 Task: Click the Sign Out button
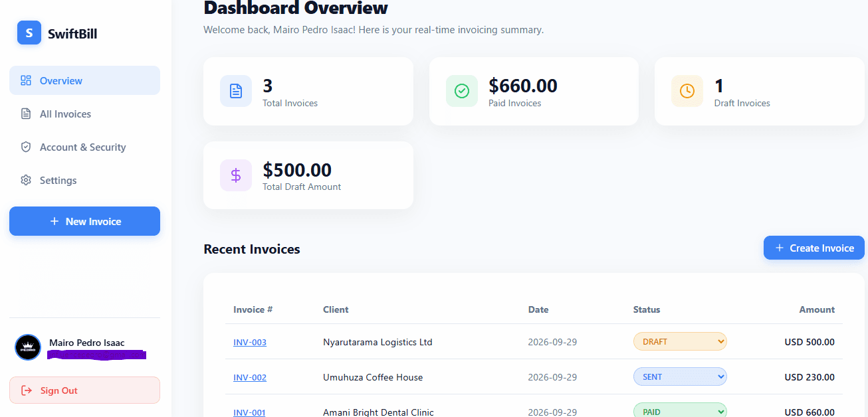pos(84,390)
